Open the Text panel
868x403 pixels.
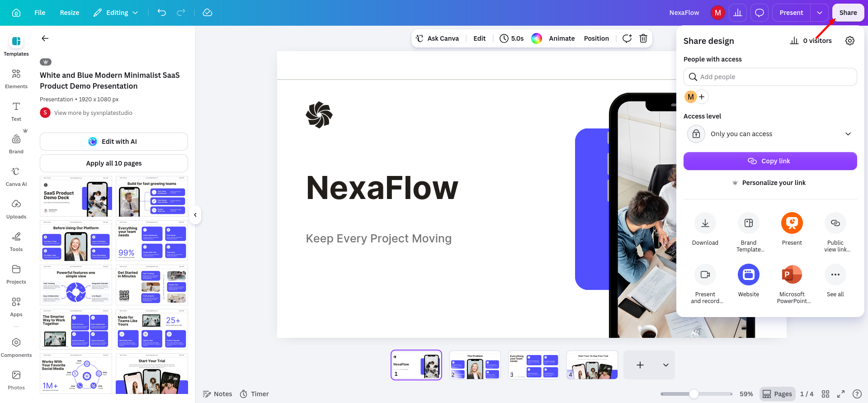pyautogui.click(x=16, y=111)
